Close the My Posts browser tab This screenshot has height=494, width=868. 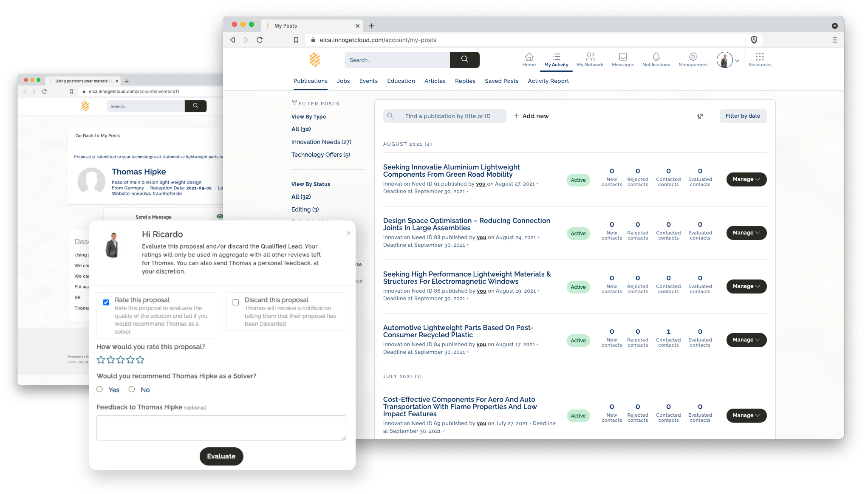tap(357, 26)
